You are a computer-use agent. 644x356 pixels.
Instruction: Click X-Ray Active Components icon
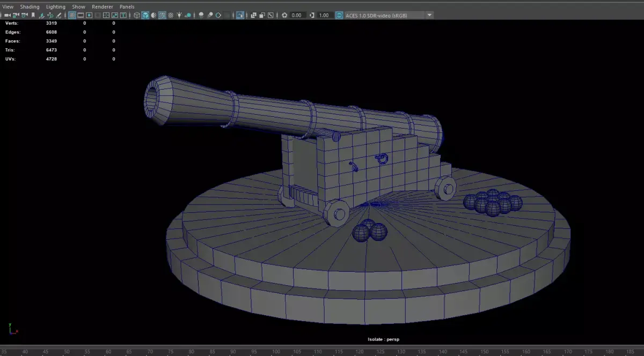click(x=262, y=15)
